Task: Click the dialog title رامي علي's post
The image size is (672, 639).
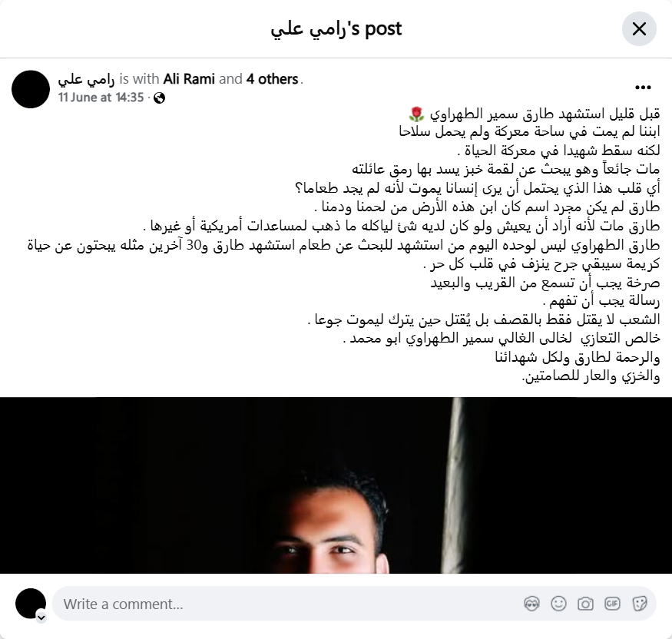Action: pos(336,29)
